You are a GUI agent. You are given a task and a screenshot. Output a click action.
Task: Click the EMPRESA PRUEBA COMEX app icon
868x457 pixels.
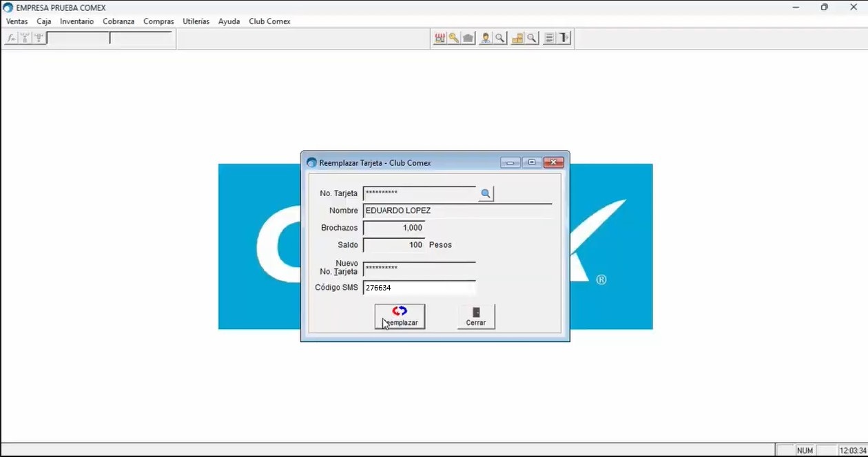coord(8,8)
